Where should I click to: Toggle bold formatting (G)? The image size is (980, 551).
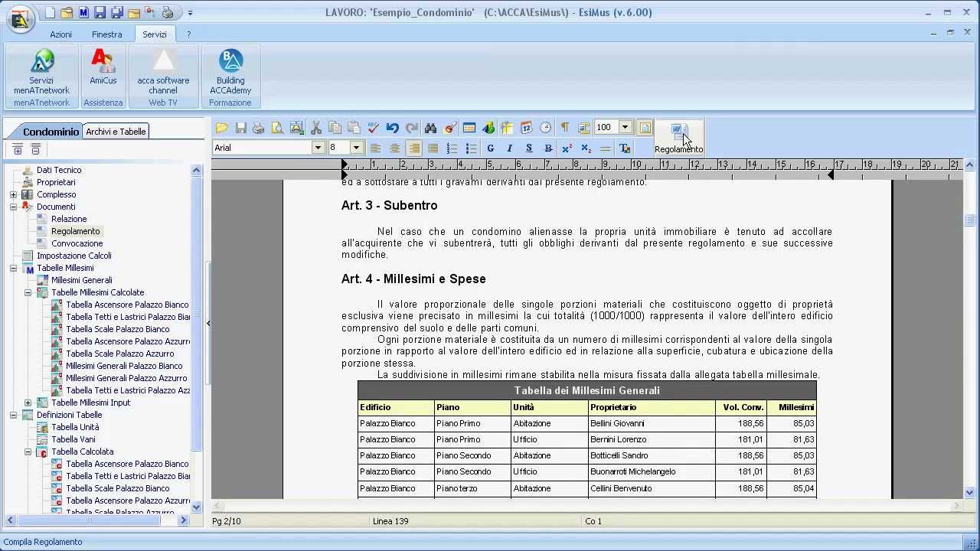pyautogui.click(x=490, y=148)
